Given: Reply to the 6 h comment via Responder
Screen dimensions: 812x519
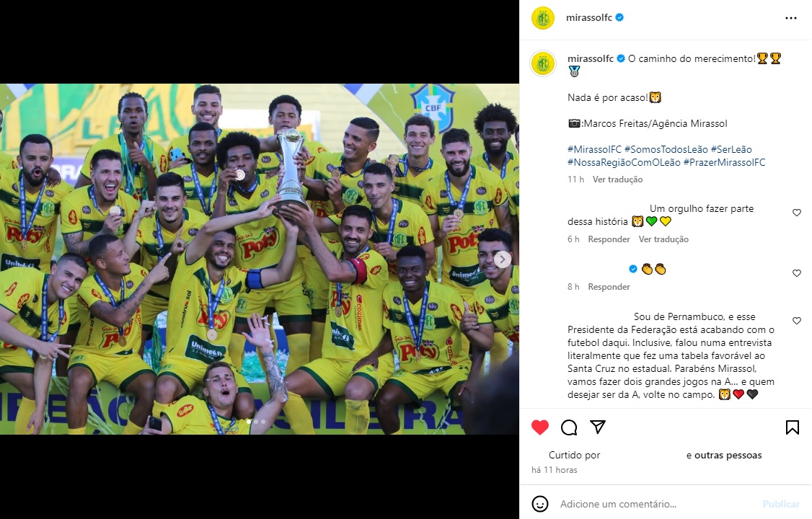Looking at the screenshot, I should tap(609, 239).
